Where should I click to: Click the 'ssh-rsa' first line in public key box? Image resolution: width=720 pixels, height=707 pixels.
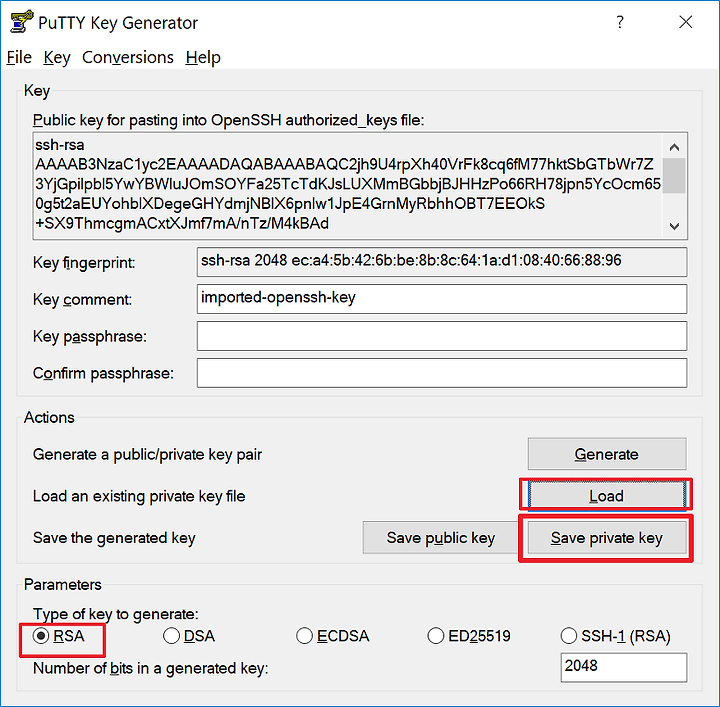click(x=60, y=145)
